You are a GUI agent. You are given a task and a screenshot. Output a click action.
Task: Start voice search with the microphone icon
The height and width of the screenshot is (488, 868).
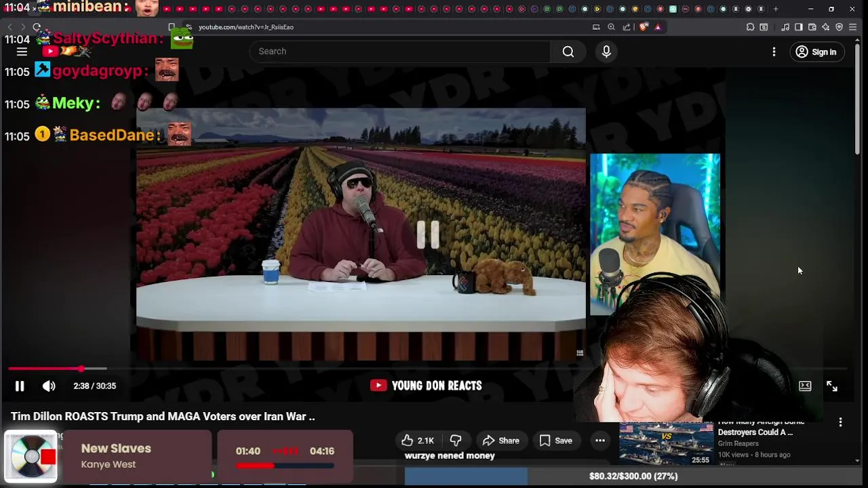click(x=606, y=52)
